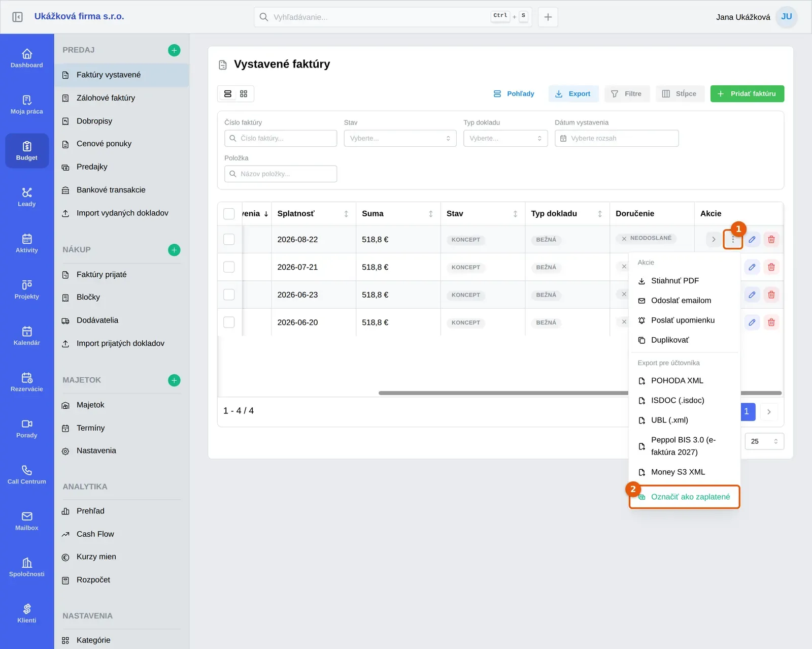
Task: Select the checkbox for the 2026-08-22 invoice
Action: coord(229,239)
